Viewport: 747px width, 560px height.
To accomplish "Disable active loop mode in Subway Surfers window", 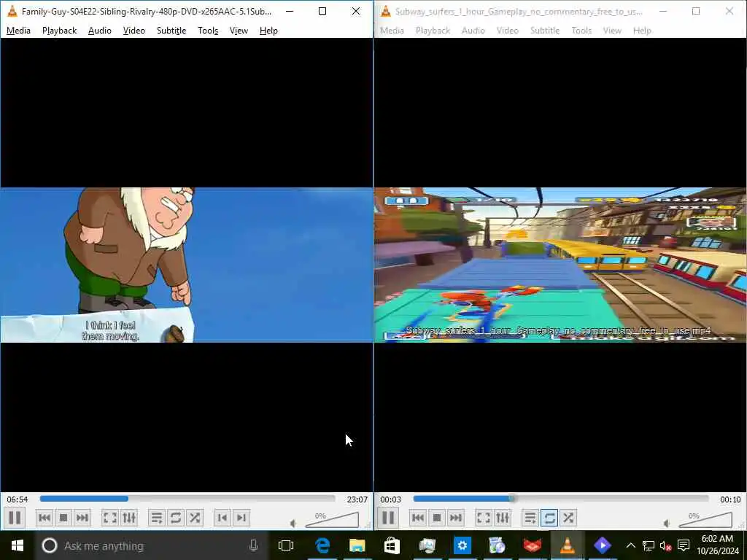I will point(549,518).
